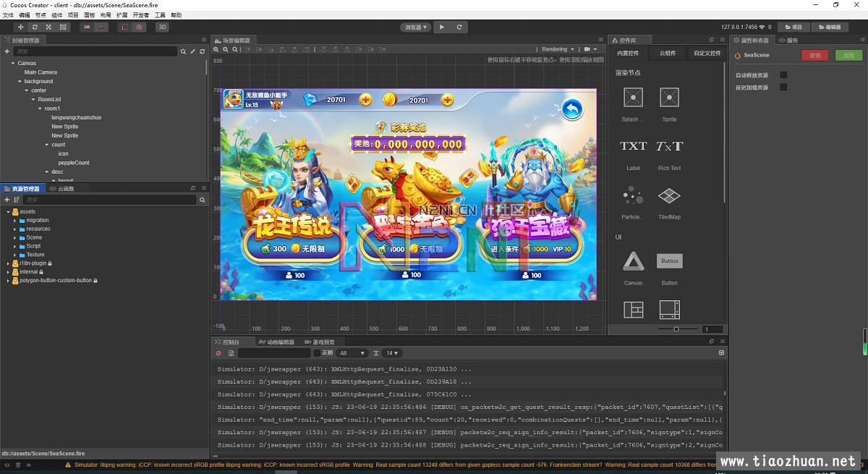
Task: Click the Refresh preview button
Action: pos(459,27)
